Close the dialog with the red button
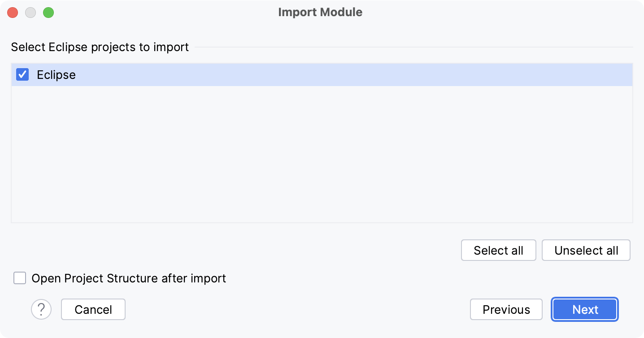Viewport: 644px width, 338px height. click(13, 13)
